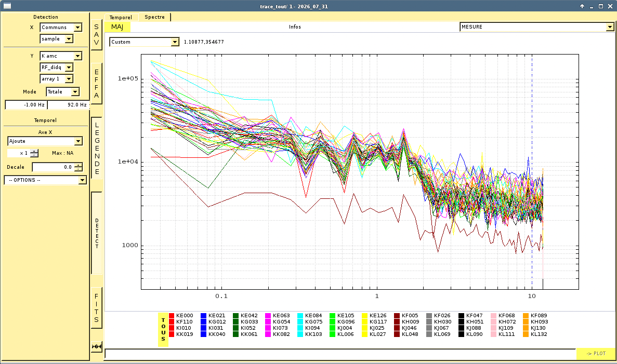Screen dimensions: 617x364
Task: Switch to the Temporel tab
Action: tap(121, 17)
